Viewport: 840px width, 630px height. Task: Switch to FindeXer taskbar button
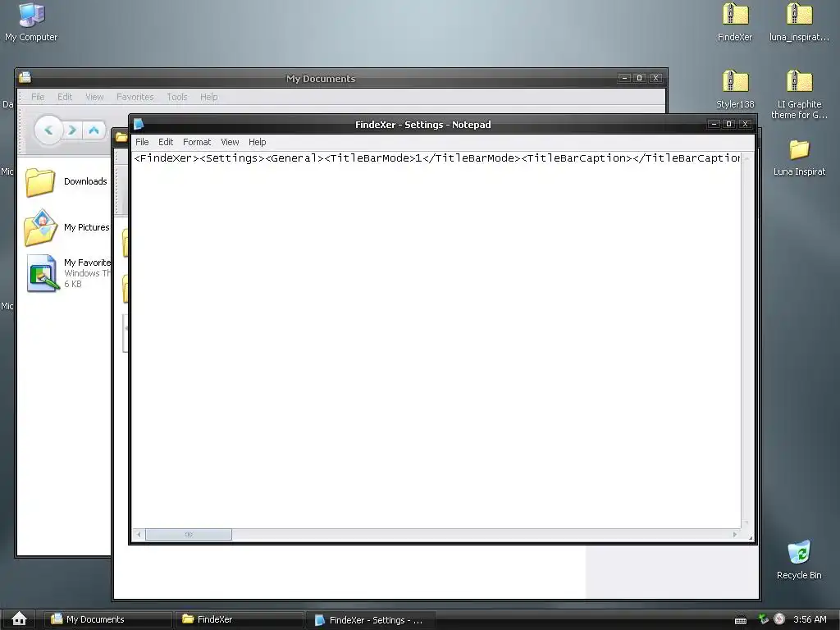point(240,619)
